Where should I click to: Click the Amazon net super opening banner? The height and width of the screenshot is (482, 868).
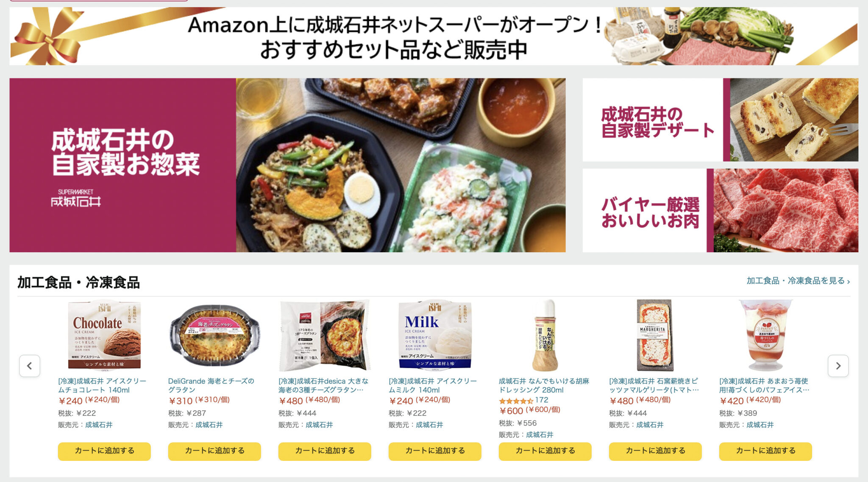[x=434, y=36]
